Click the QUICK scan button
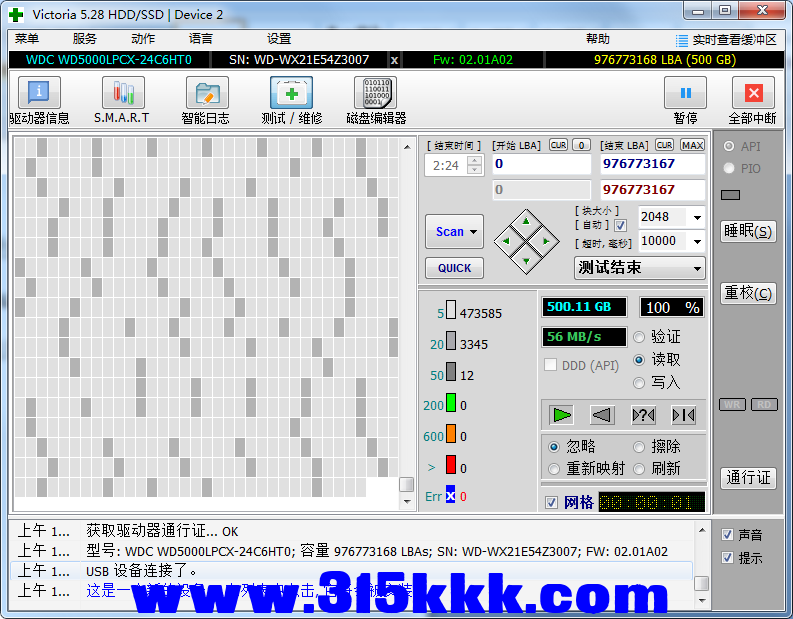The height and width of the screenshot is (619, 793). [x=454, y=268]
